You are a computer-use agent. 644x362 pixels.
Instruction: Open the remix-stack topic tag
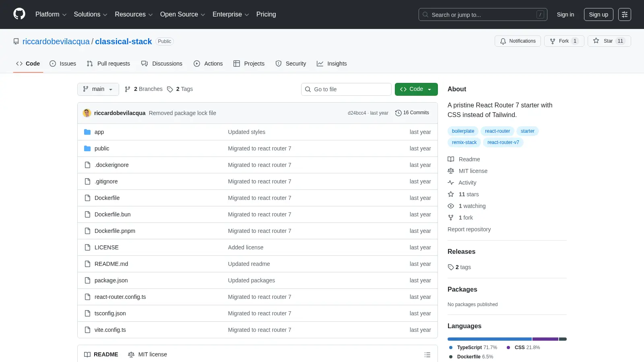tap(464, 142)
